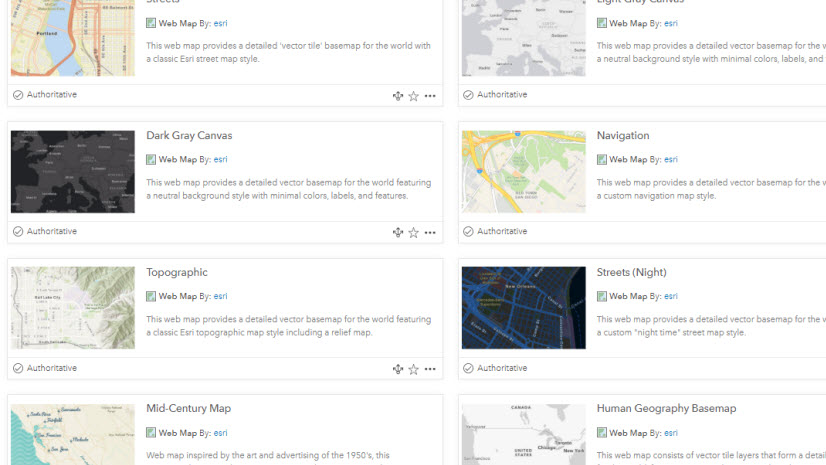Open the Topographic map title

pos(177,272)
